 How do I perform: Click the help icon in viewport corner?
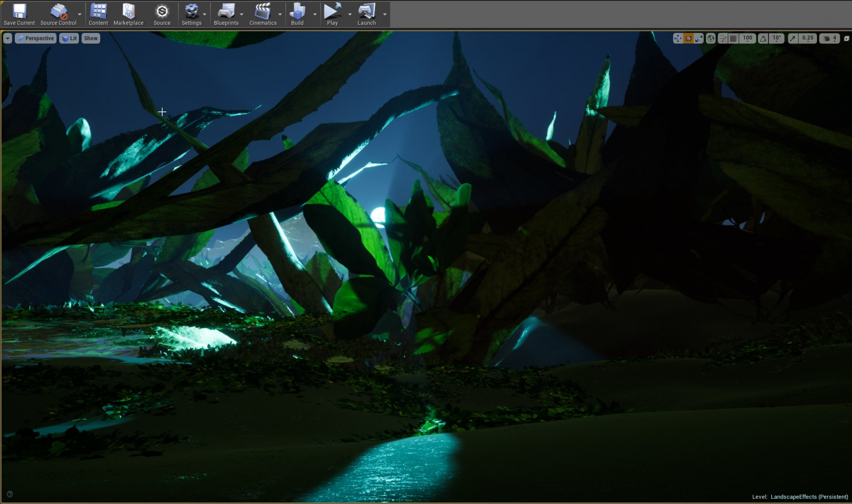point(10,494)
